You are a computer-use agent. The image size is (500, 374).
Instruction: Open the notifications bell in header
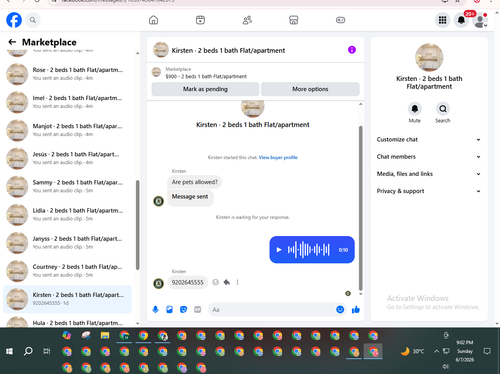click(461, 20)
